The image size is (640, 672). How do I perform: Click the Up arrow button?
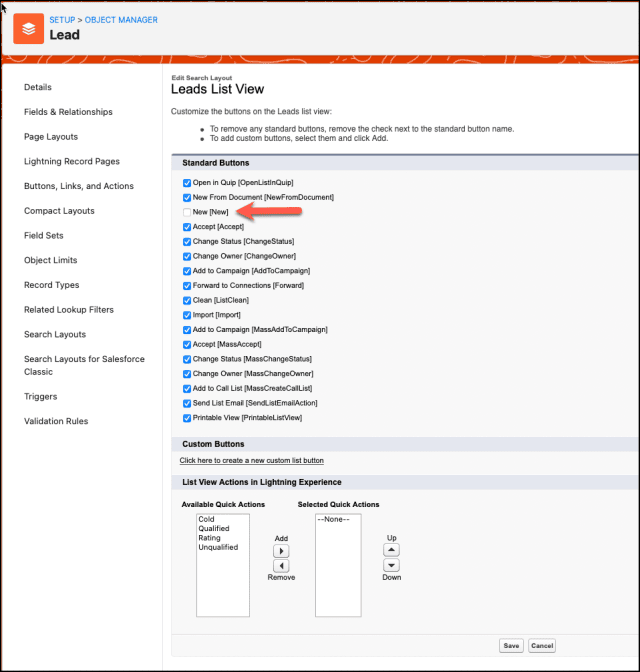pos(392,550)
